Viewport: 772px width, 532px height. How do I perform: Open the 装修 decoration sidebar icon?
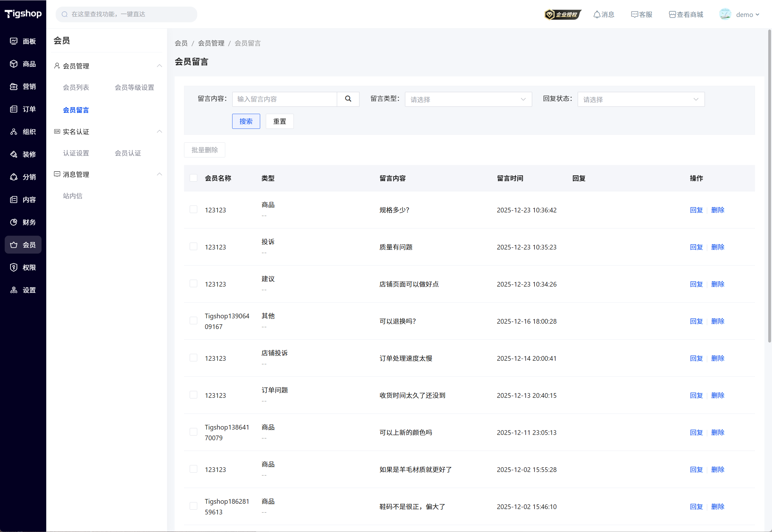pos(14,154)
